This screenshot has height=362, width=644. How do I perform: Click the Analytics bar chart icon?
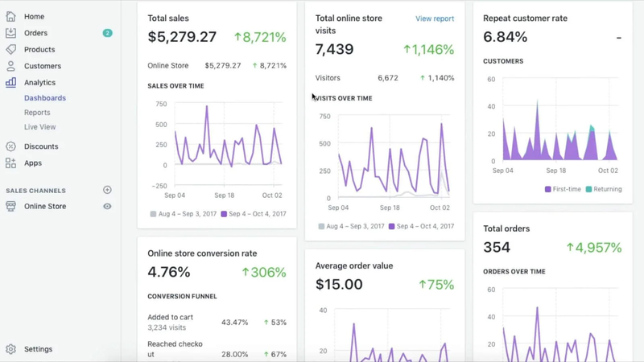click(x=10, y=82)
